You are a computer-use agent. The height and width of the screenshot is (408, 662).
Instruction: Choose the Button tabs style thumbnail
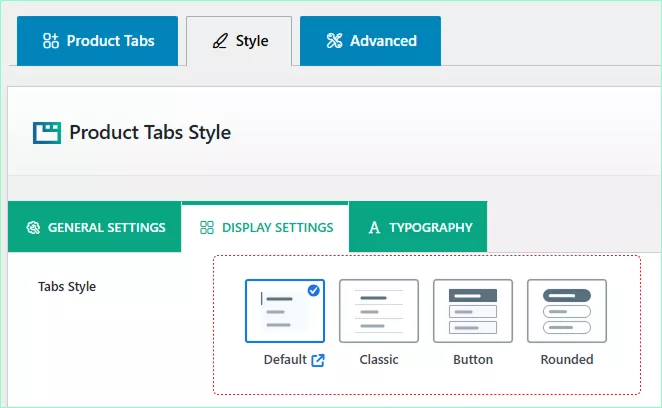pyautogui.click(x=473, y=311)
